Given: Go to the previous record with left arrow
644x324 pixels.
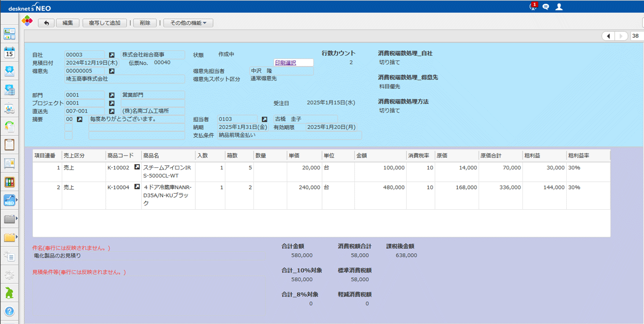Looking at the screenshot, I should point(608,36).
